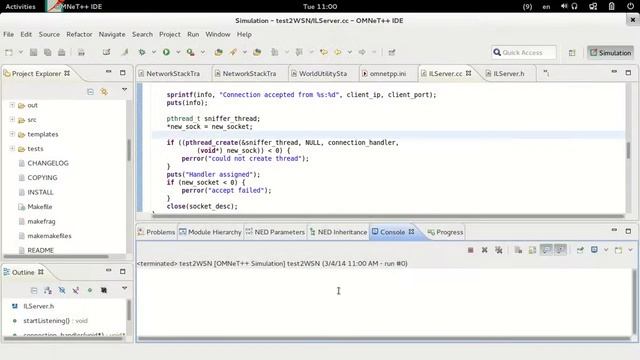Click the Print toolbar icon
This screenshot has height=360, width=640.
pos(62,52)
